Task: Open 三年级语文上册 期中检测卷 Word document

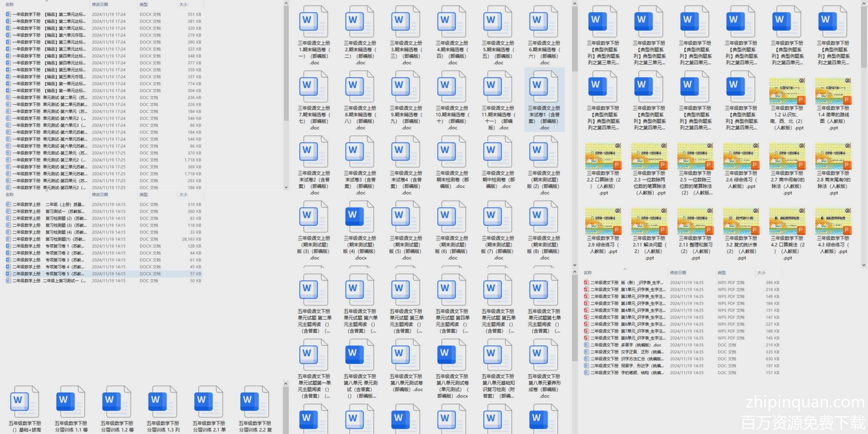Action: 498,152
